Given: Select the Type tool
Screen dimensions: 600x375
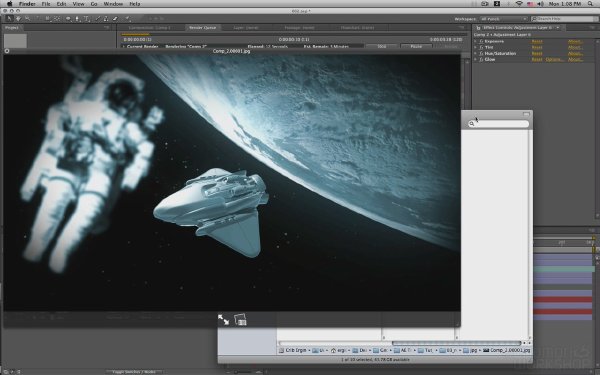Looking at the screenshot, I should 87,18.
